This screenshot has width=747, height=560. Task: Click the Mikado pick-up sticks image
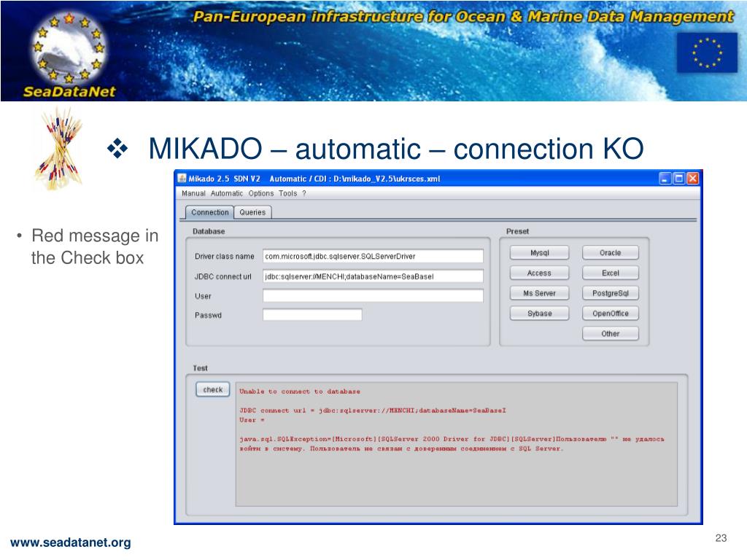(60, 149)
